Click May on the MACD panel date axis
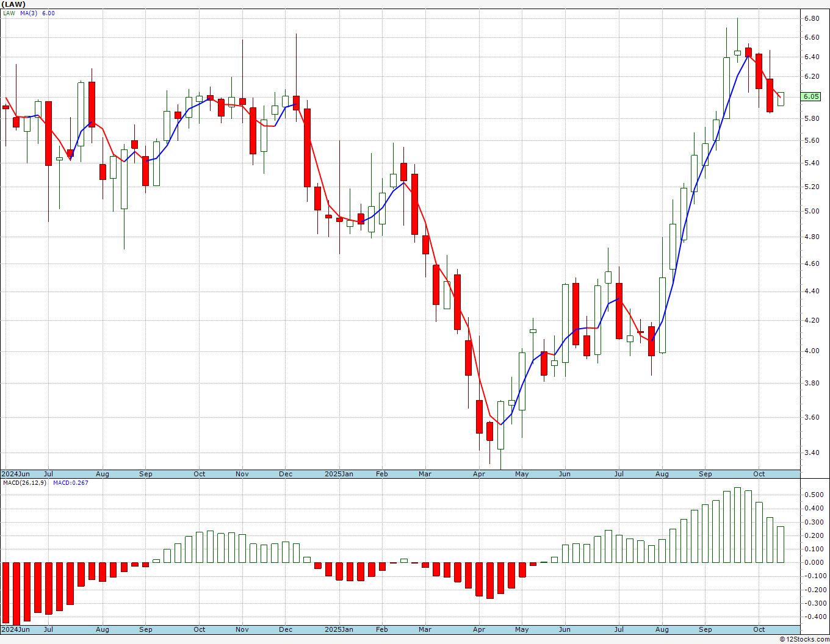The image size is (830, 644). click(x=522, y=629)
